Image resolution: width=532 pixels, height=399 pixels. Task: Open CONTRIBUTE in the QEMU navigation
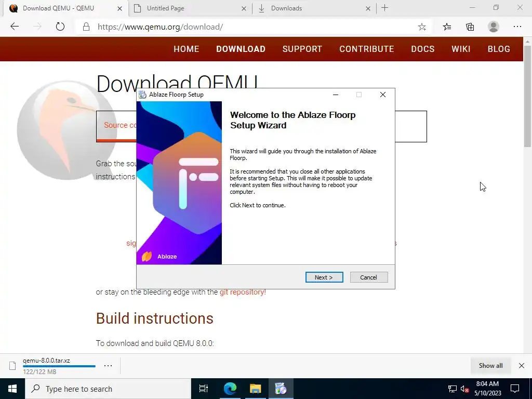(367, 49)
